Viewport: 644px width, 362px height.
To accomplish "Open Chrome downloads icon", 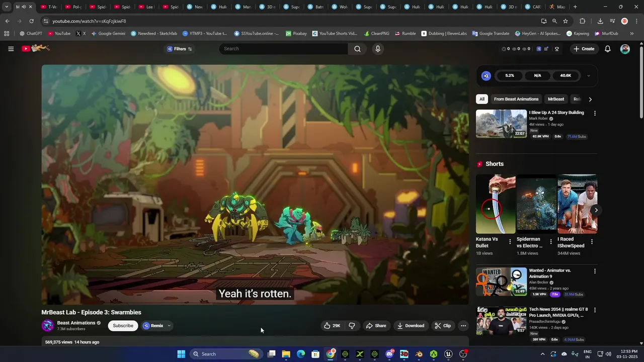I will pos(600,21).
